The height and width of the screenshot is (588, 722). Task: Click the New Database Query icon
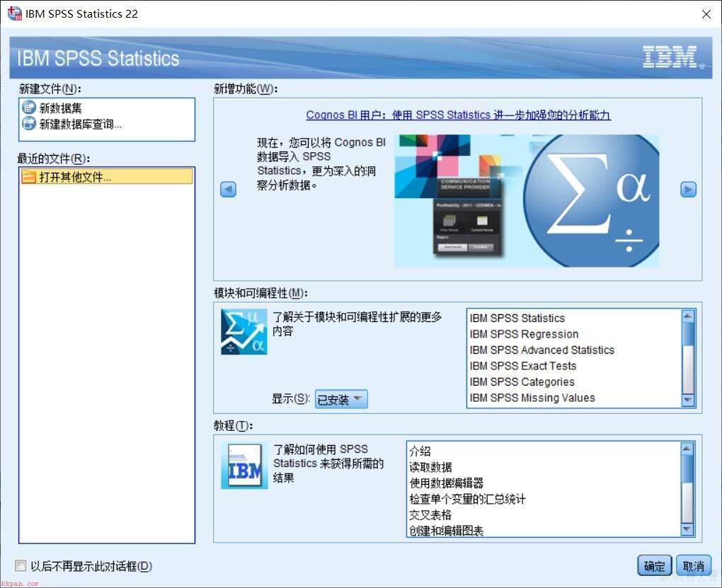pyautogui.click(x=28, y=123)
